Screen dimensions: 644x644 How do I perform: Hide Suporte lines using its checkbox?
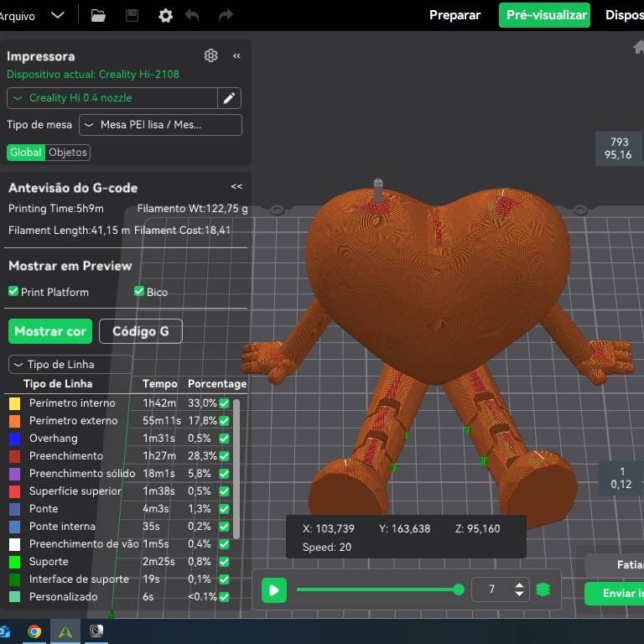click(x=224, y=562)
